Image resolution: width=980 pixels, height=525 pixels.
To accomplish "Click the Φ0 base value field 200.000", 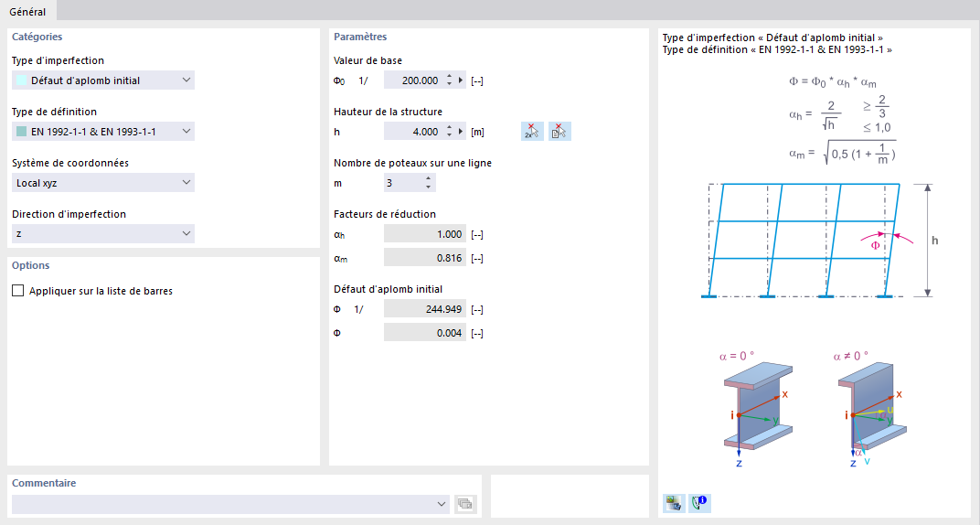I will point(413,80).
